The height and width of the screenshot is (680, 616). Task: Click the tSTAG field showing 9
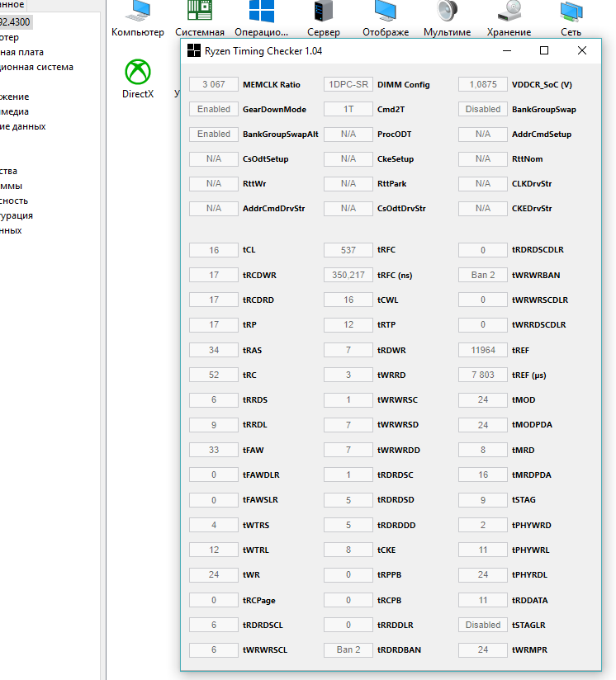pos(483,499)
